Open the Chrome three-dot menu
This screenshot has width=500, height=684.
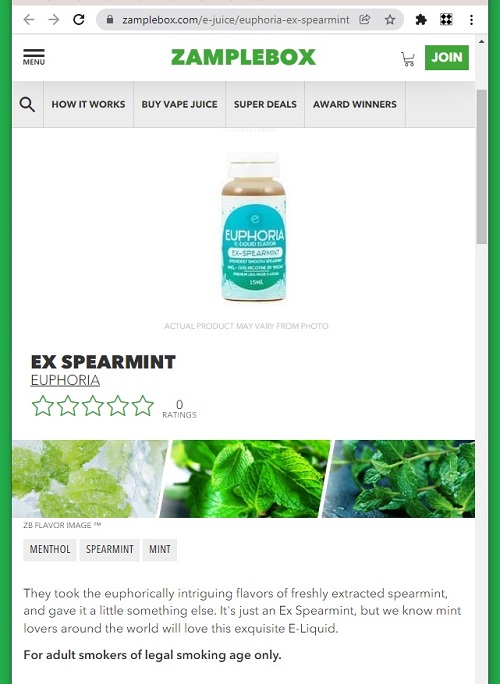[x=471, y=20]
